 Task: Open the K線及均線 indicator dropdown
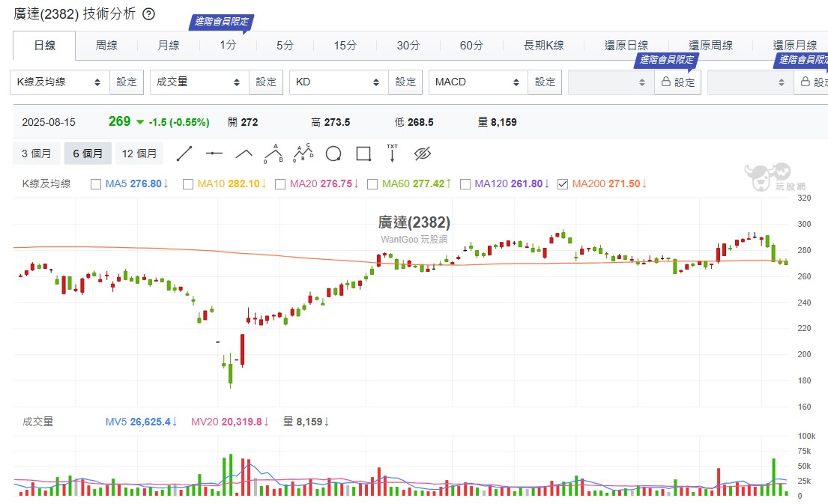tap(60, 82)
